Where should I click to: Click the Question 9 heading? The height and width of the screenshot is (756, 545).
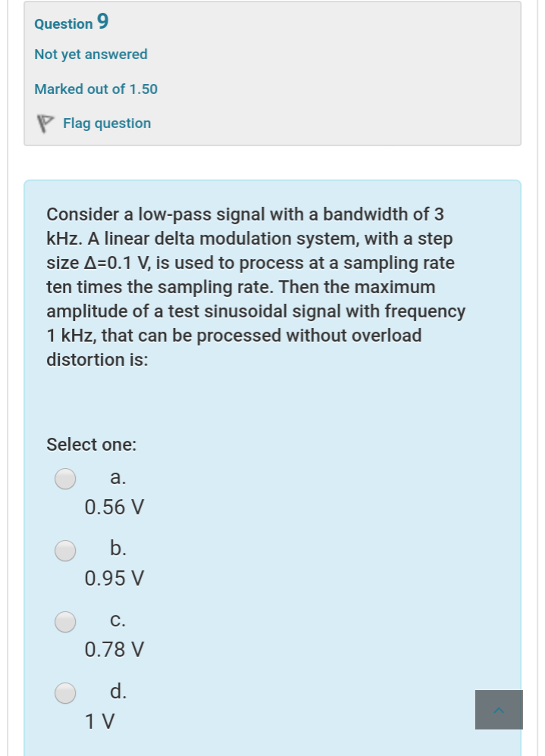point(70,23)
